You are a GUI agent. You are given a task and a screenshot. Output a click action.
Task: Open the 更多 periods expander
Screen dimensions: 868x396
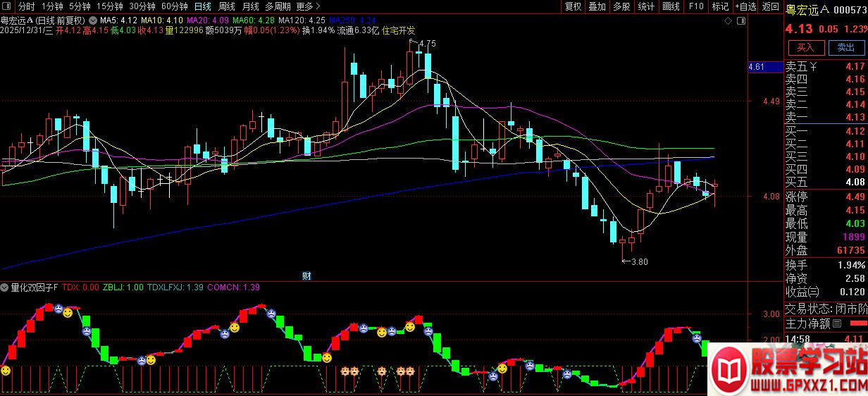coord(309,6)
